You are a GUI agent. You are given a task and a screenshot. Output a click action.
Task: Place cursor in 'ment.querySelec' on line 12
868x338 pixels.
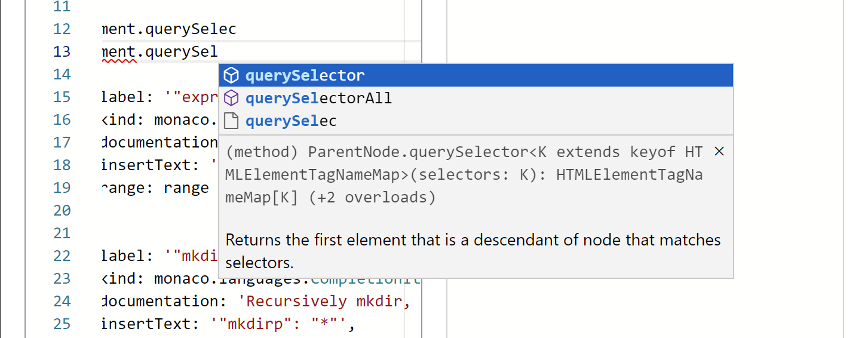click(170, 29)
